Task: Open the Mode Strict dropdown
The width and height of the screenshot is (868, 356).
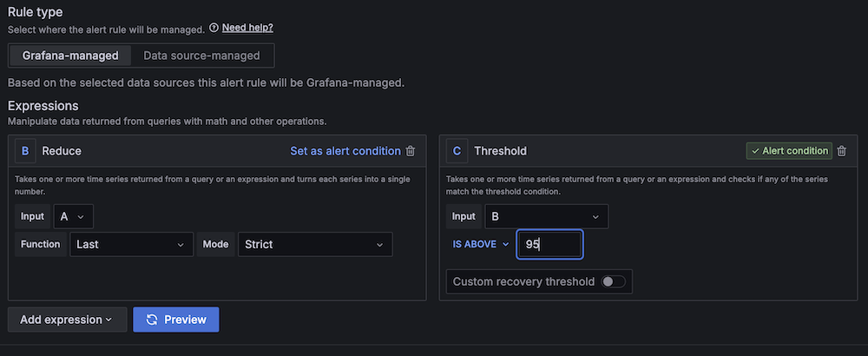Action: (315, 244)
